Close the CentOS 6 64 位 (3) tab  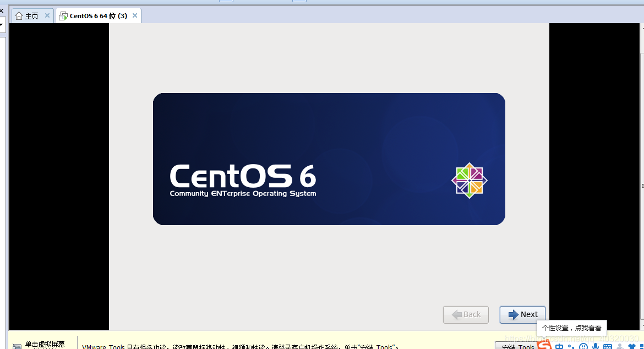[135, 15]
